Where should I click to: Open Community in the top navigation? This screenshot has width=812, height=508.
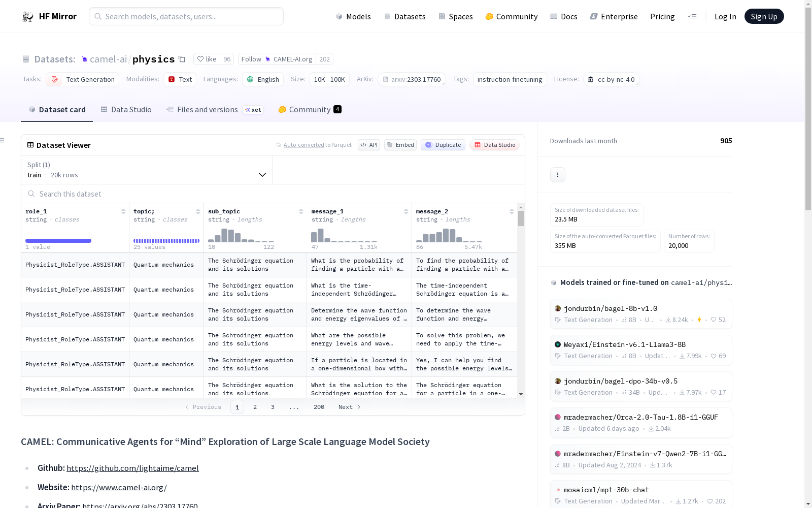point(512,17)
